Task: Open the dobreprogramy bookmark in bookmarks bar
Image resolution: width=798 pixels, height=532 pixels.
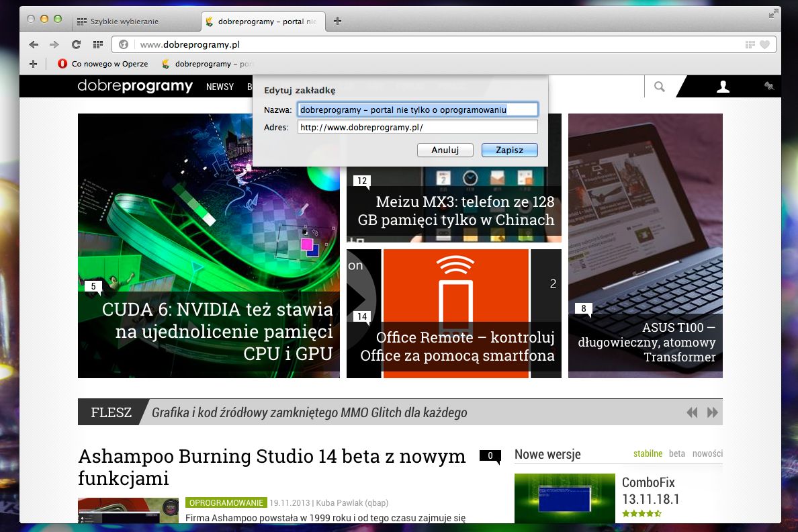Action: click(x=207, y=64)
